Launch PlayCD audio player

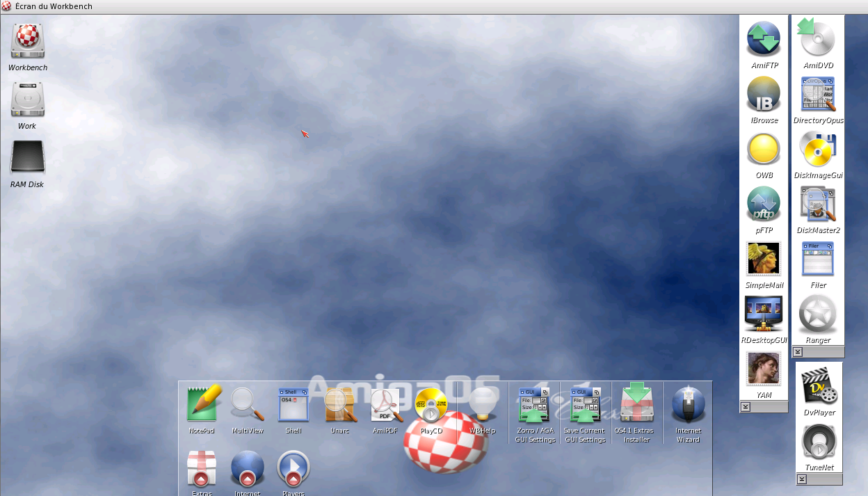pyautogui.click(x=431, y=405)
